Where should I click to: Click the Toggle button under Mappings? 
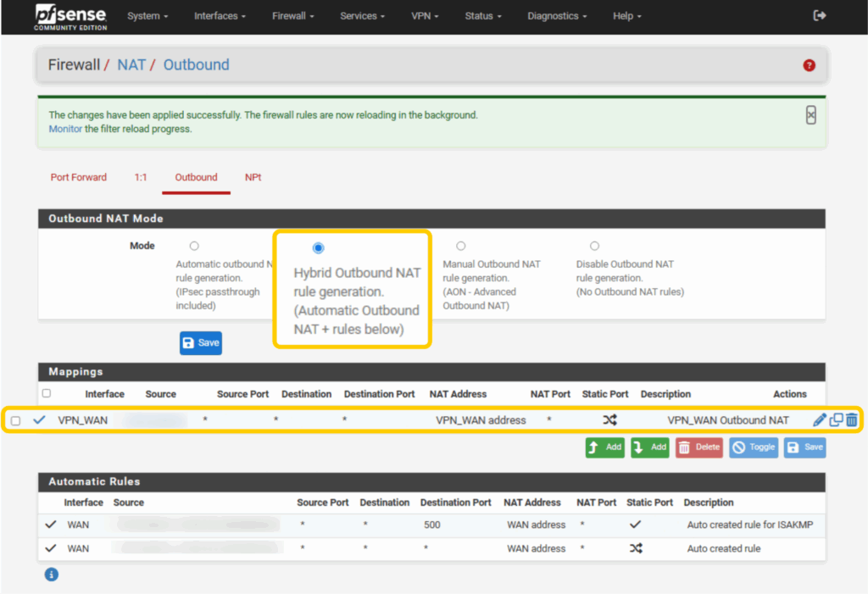[754, 447]
